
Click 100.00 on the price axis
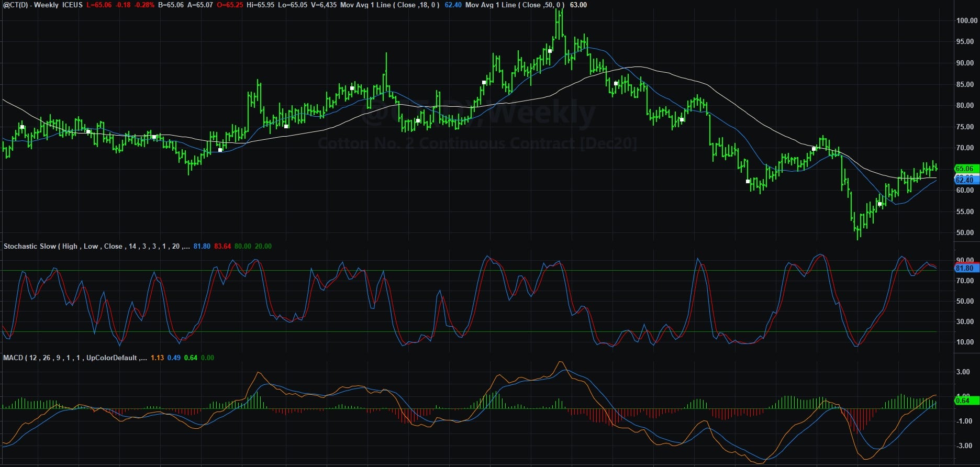[966, 20]
